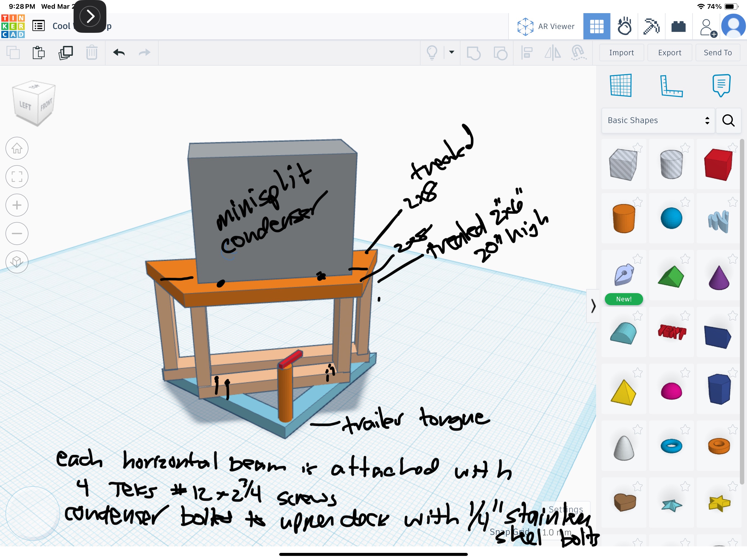Select the striped Box hole shape
Screen dimensions: 747x560
pos(623,165)
